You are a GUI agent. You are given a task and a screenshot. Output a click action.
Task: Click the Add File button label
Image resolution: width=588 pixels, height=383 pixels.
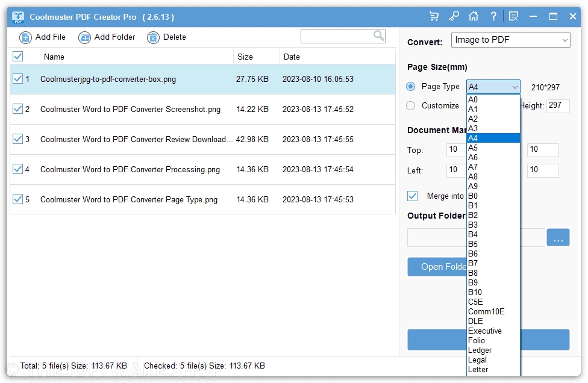(x=50, y=37)
